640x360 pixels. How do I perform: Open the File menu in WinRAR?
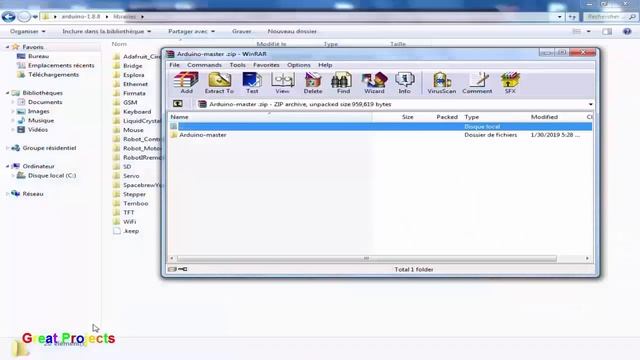[174, 65]
